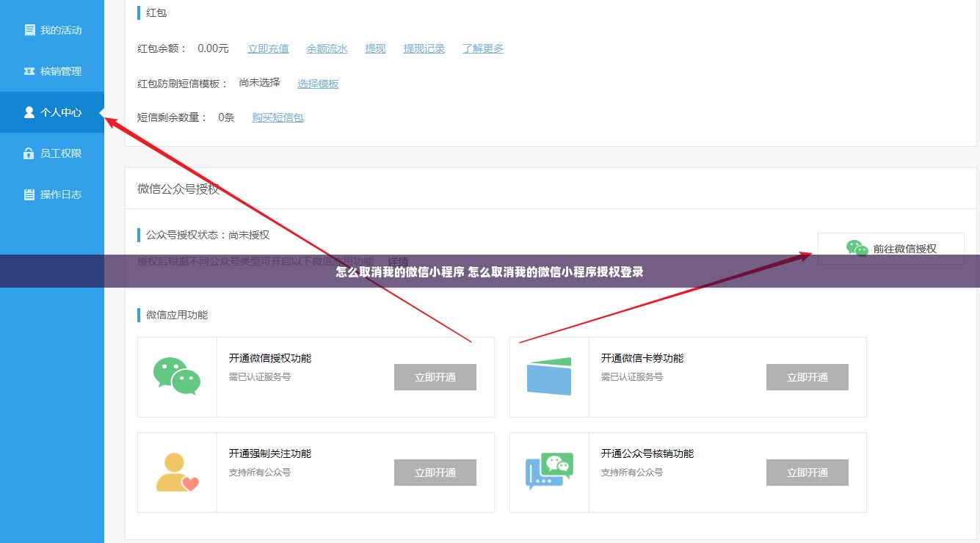Click the 操作日志 log icon
Image resolution: width=980 pixels, height=543 pixels.
pos(29,194)
